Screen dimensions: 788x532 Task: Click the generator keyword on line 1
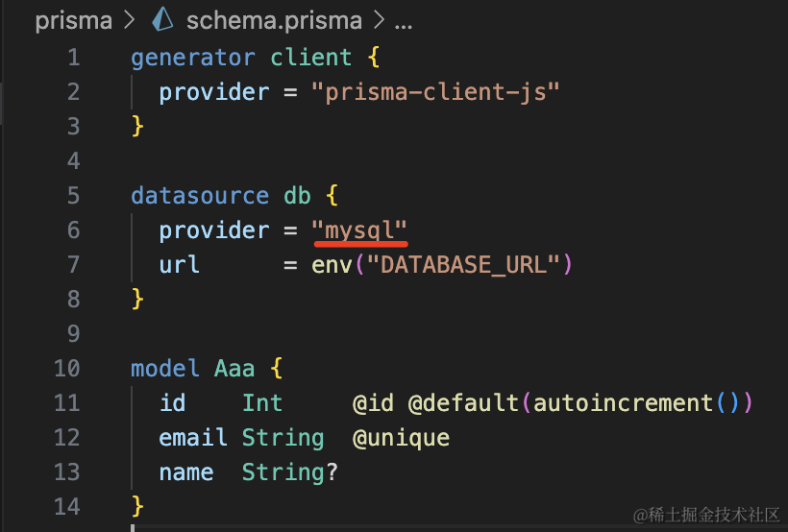[x=193, y=58]
